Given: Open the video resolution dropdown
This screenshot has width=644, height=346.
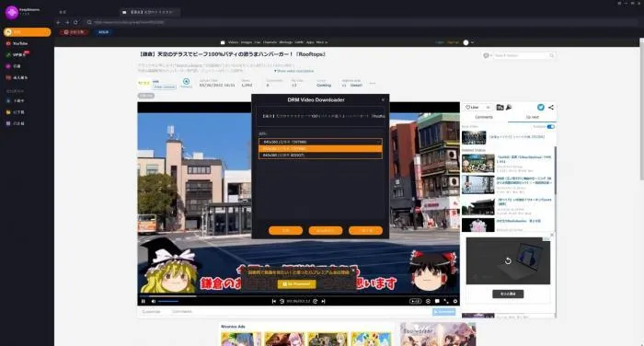Looking at the screenshot, I should click(320, 142).
